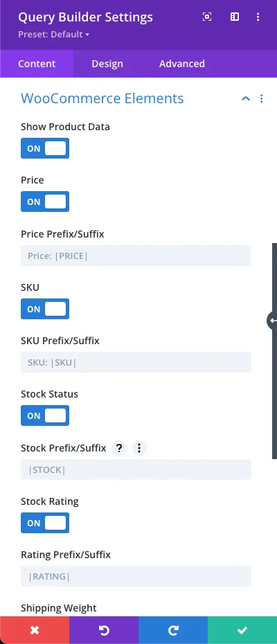Viewport: 277px width, 644px height.
Task: Turn off the SKU toggle
Action: point(45,309)
